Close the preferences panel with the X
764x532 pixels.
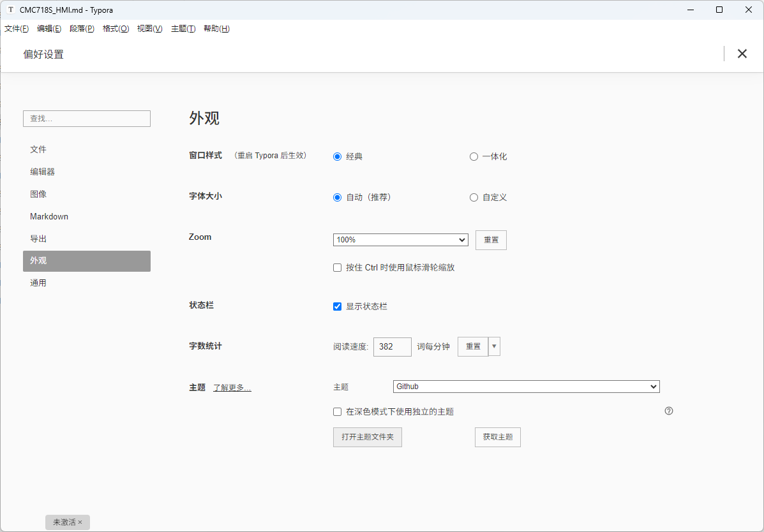pos(742,54)
